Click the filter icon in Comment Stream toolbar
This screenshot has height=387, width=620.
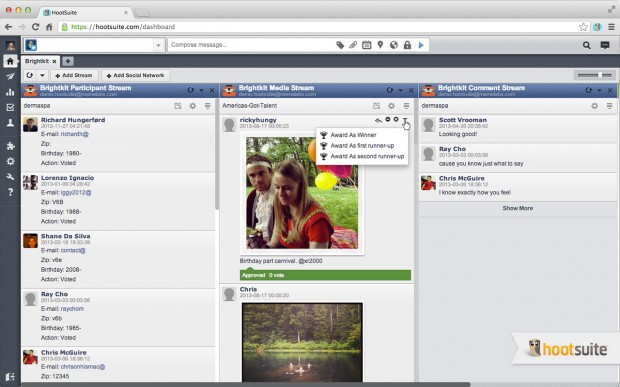(x=609, y=106)
